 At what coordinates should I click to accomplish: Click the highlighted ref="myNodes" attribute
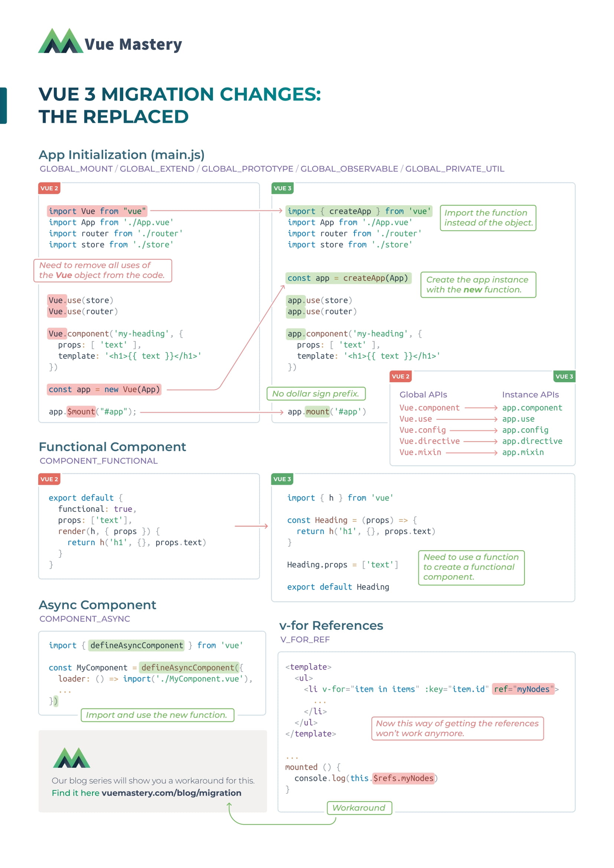pyautogui.click(x=524, y=689)
